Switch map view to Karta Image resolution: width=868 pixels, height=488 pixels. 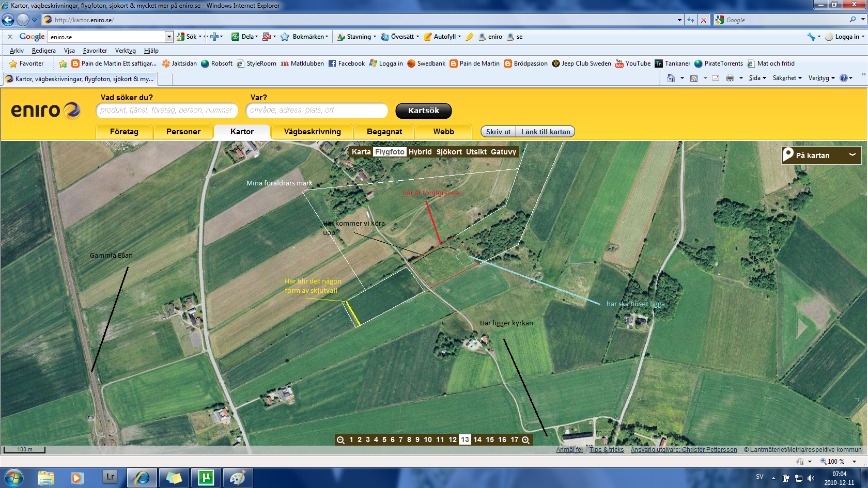[x=361, y=152]
